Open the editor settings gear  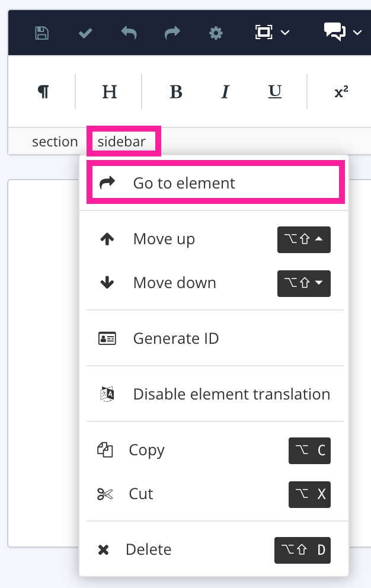216,33
